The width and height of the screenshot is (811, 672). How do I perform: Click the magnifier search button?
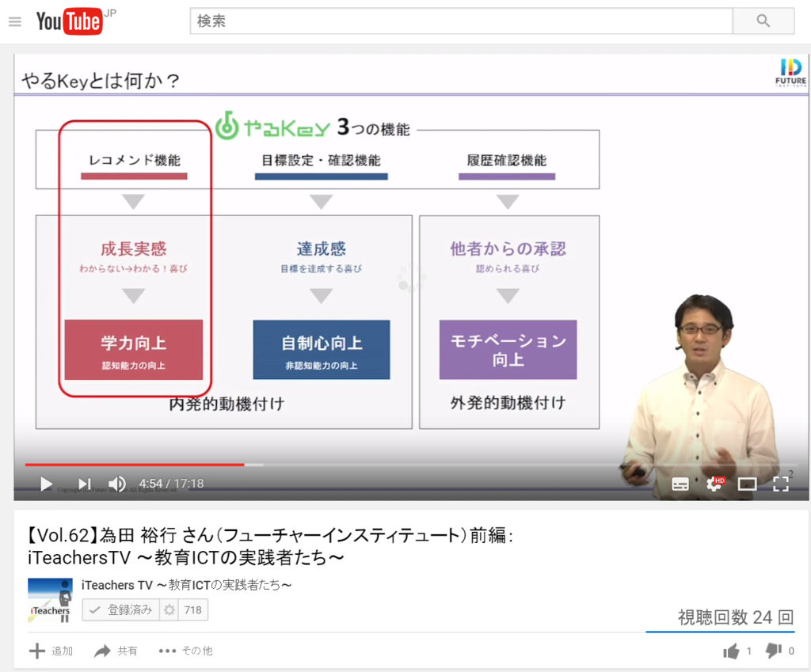click(763, 21)
